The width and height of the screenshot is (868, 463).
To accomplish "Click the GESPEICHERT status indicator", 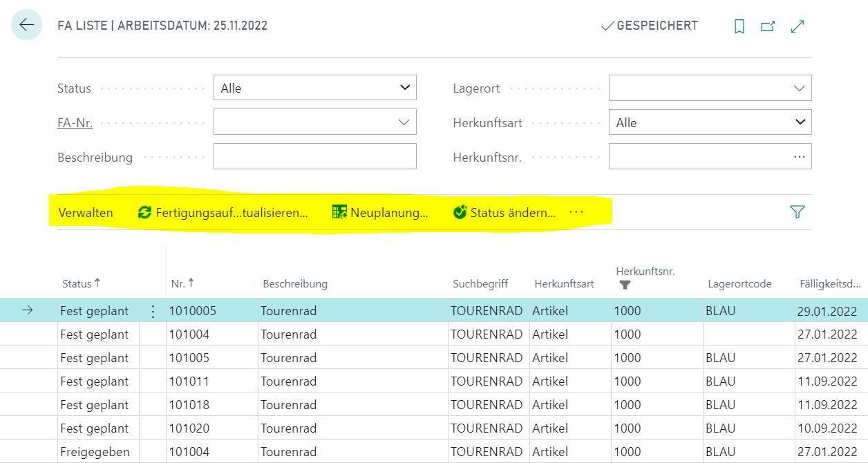I will pyautogui.click(x=650, y=26).
